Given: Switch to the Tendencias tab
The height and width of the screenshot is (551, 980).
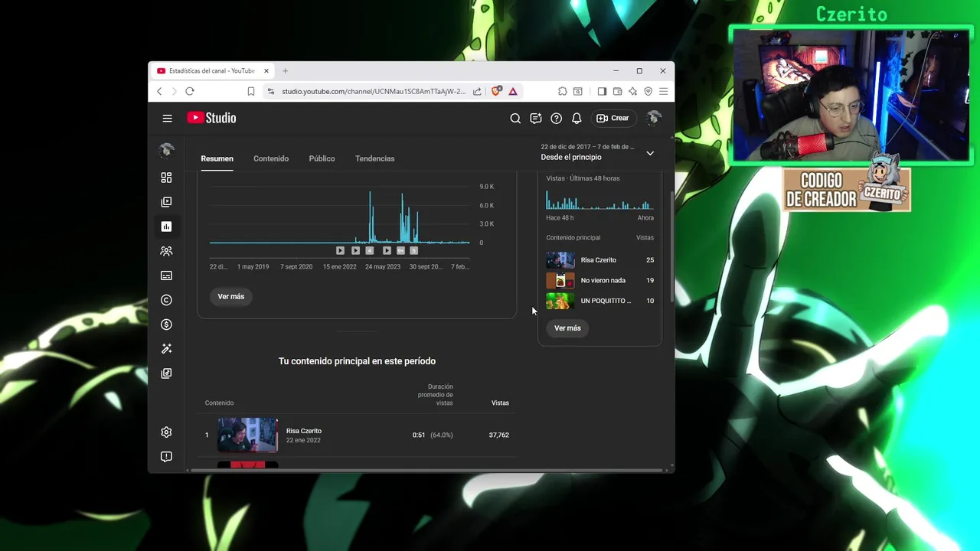Looking at the screenshot, I should 374,158.
